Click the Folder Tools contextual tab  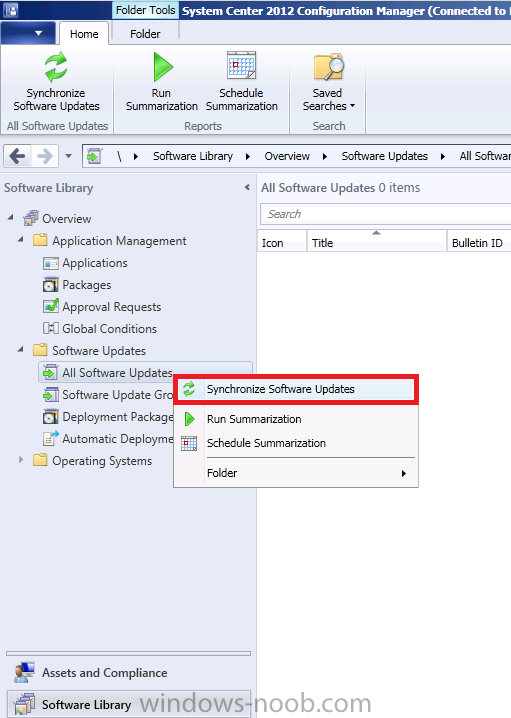pos(145,10)
